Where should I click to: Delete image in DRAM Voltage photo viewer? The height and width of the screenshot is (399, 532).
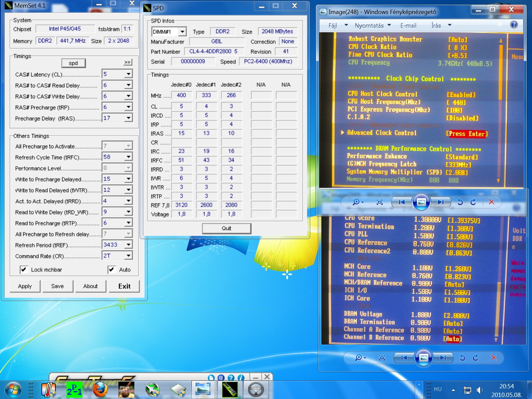494,357
